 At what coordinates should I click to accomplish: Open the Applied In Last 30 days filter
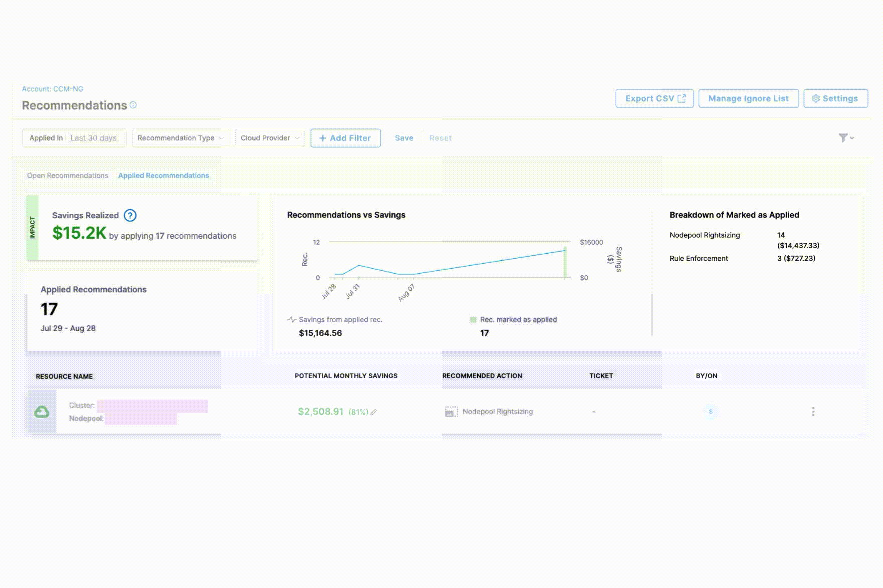[74, 138]
